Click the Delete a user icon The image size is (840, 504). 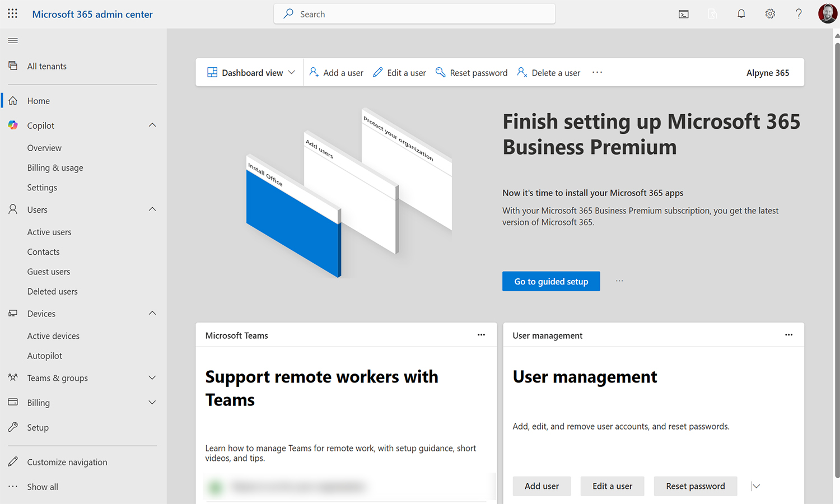522,72
